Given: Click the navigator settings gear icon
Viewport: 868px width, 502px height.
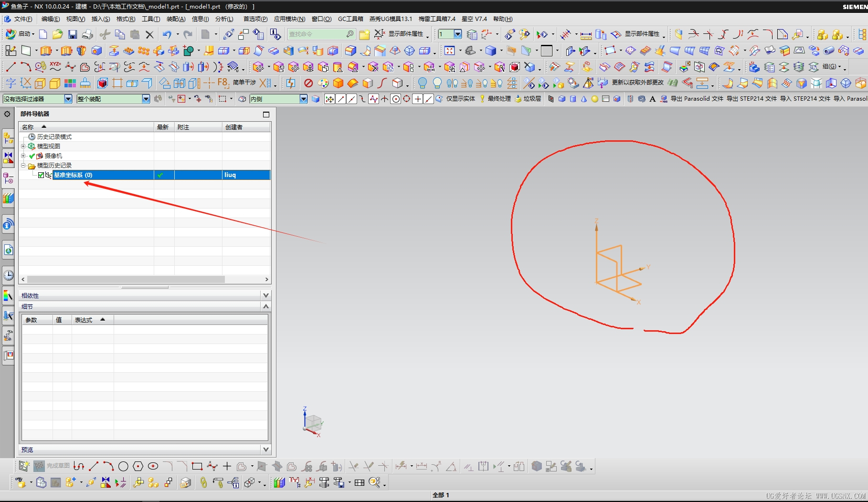Looking at the screenshot, I should (x=7, y=115).
